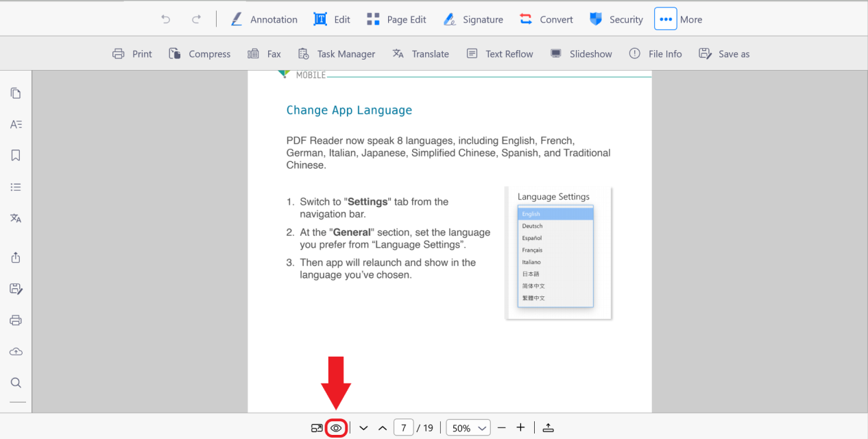
Task: Click the sidebar translate icon
Action: (16, 218)
